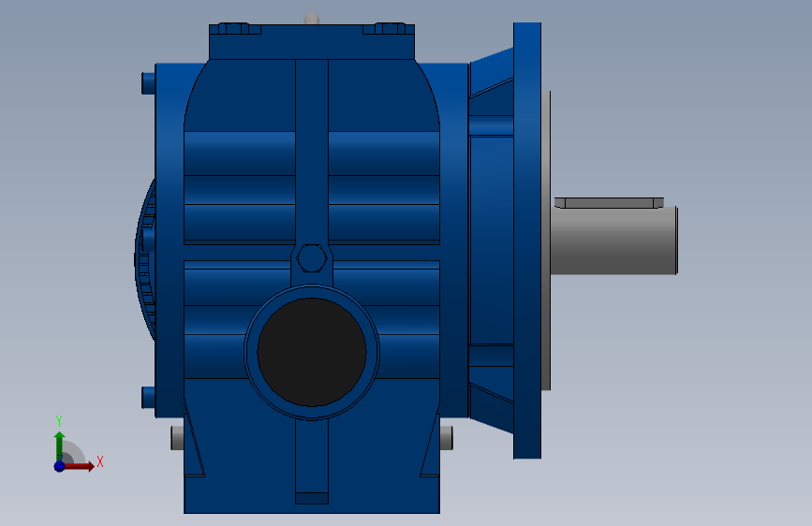
Task: Select the hexagonal plug above the bore
Action: (311, 258)
